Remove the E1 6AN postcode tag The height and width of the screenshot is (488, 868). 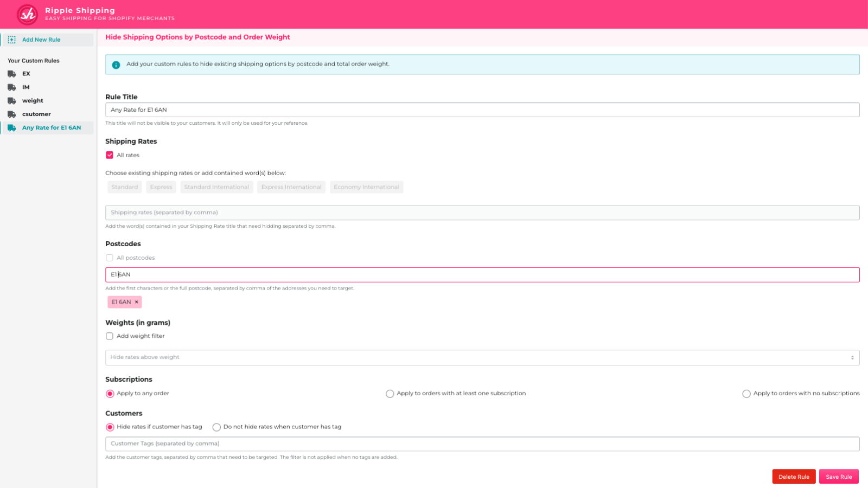click(137, 302)
